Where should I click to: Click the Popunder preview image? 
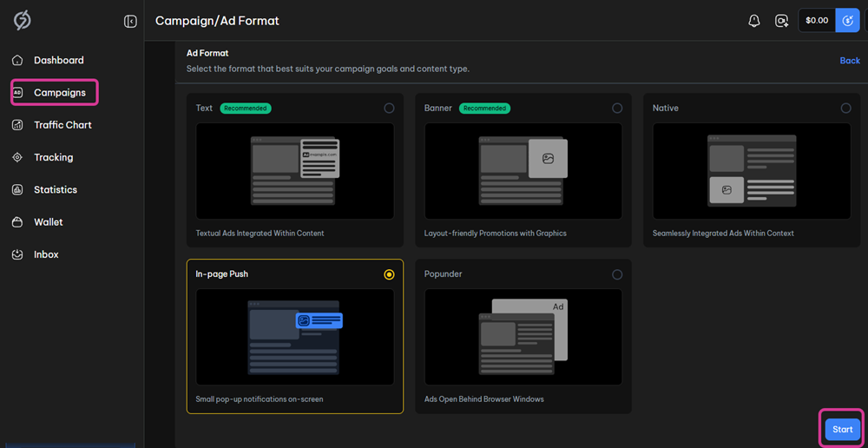coord(523,337)
